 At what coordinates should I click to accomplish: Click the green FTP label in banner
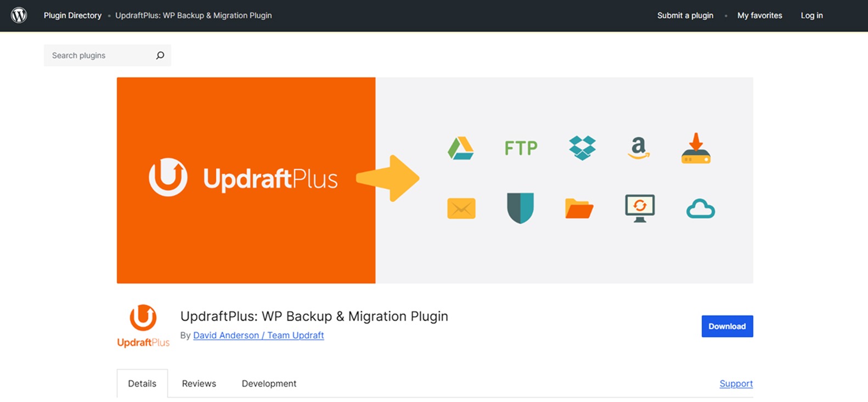pos(521,148)
